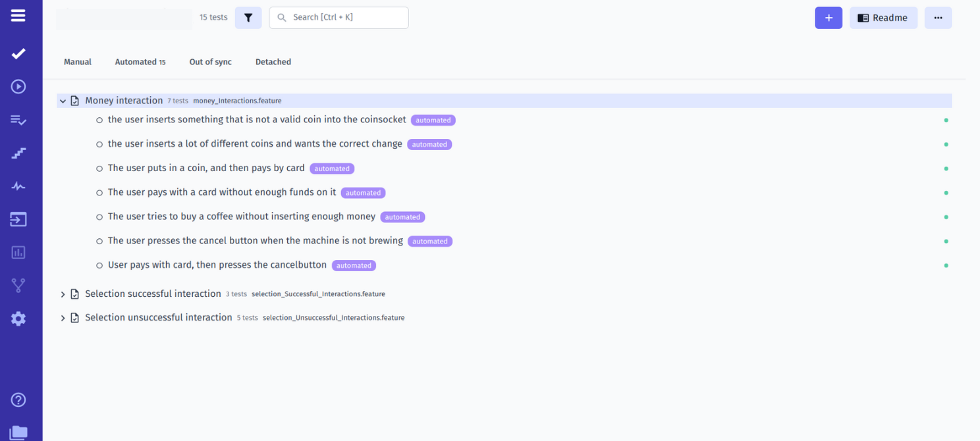This screenshot has width=980, height=441.
Task: Click the Readme button
Action: point(883,18)
